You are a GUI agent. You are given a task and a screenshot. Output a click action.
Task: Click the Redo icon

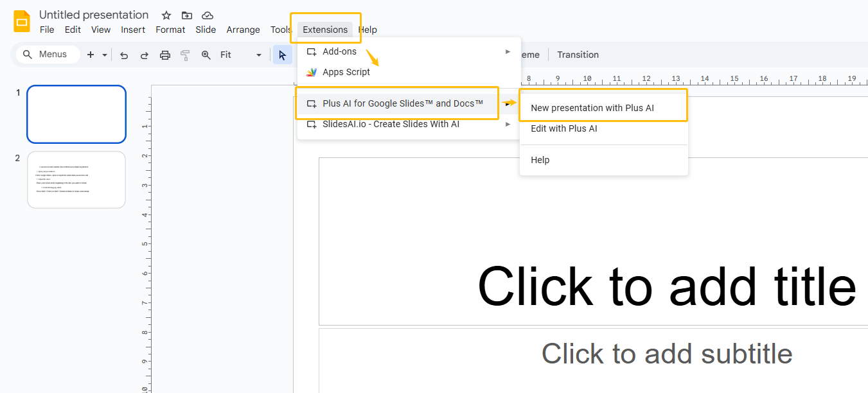(145, 55)
